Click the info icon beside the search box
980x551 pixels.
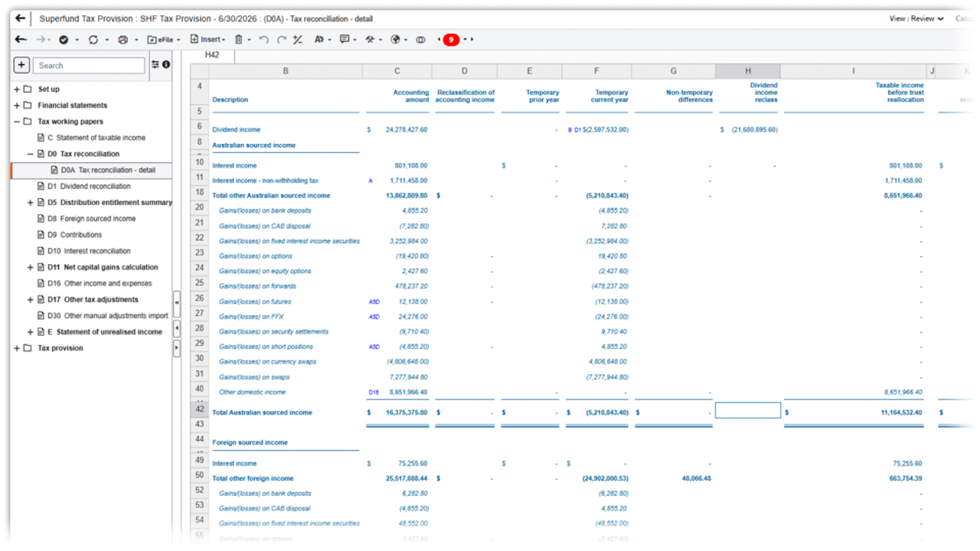coord(166,65)
